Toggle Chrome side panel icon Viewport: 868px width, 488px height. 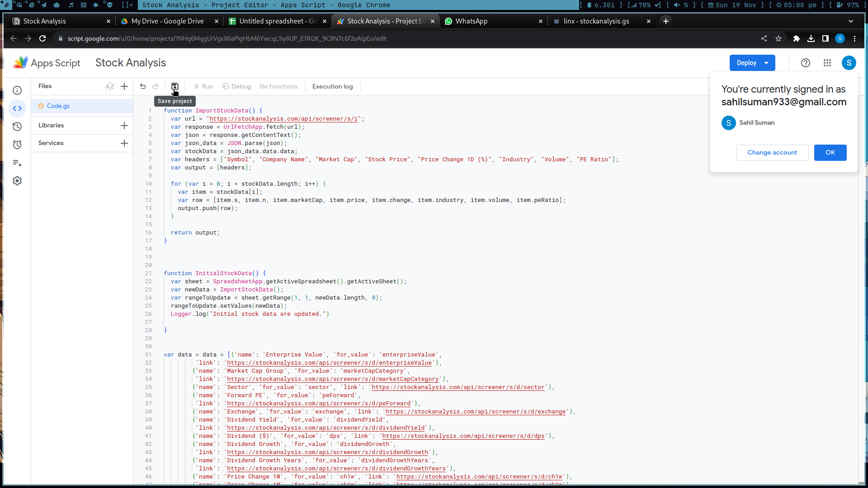click(826, 38)
